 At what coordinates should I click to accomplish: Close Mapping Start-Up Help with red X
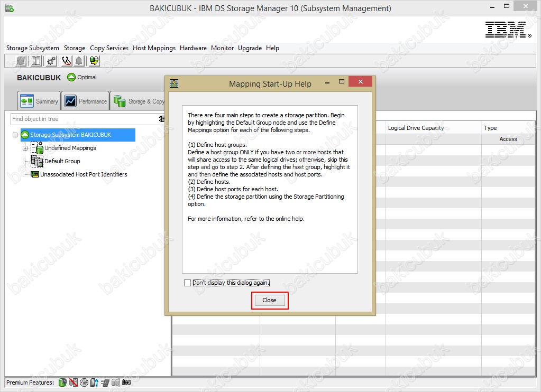(x=361, y=82)
